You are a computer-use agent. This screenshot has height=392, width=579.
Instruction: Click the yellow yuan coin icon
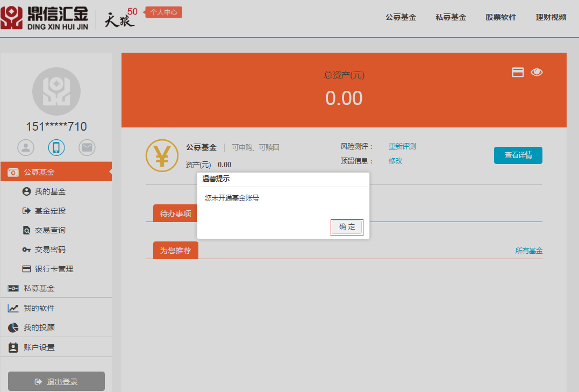point(162,155)
